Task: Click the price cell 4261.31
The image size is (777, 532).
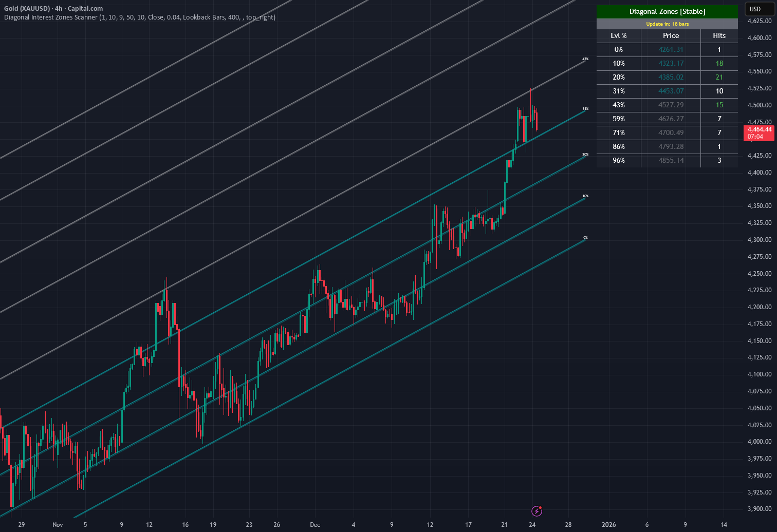Action: tap(671, 50)
